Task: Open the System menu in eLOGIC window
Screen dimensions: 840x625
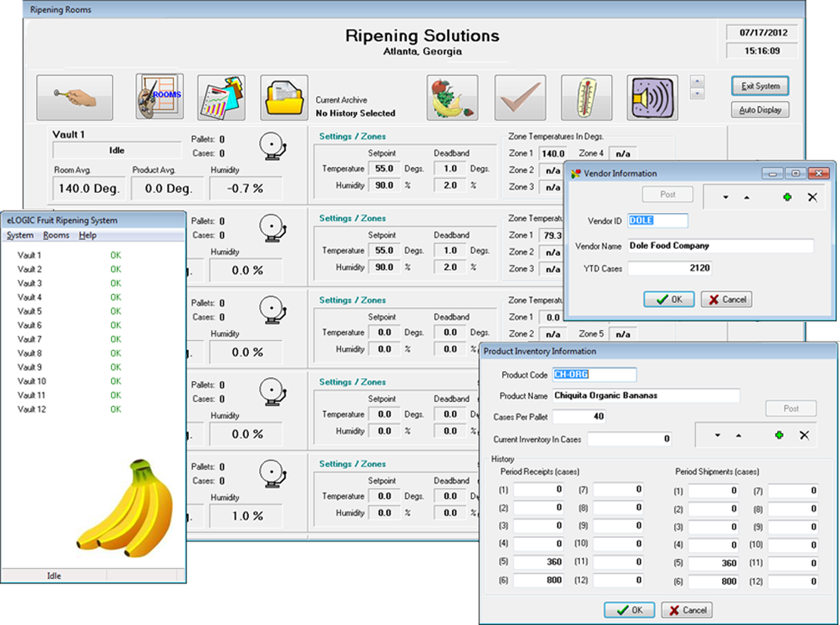Action: [20, 235]
